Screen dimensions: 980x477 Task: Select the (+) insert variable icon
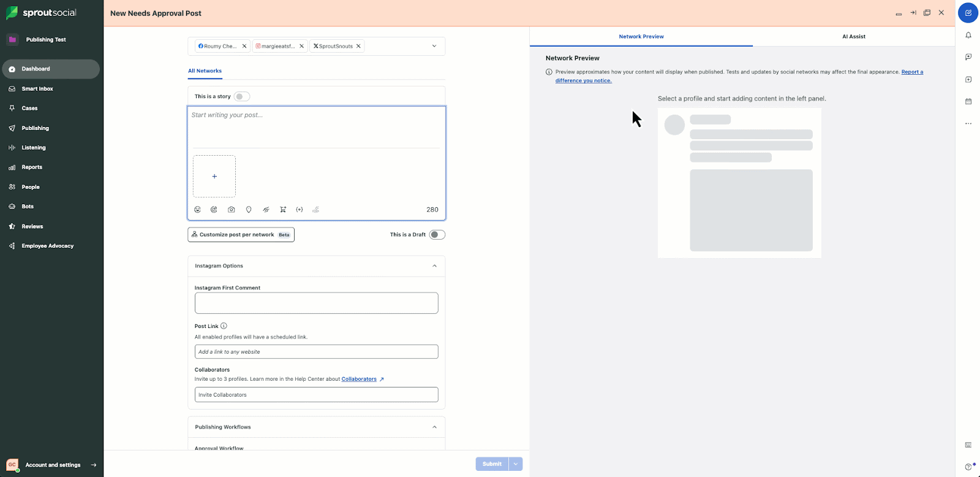[x=300, y=210]
